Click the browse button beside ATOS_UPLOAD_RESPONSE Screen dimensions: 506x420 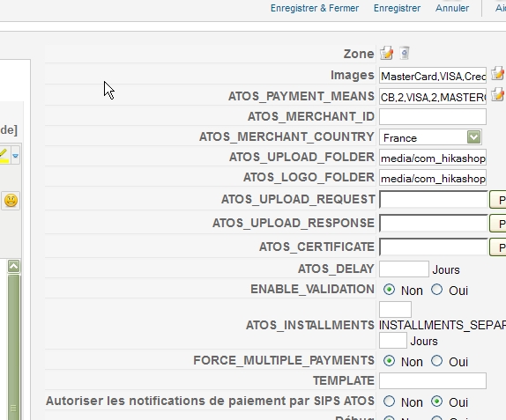497,224
